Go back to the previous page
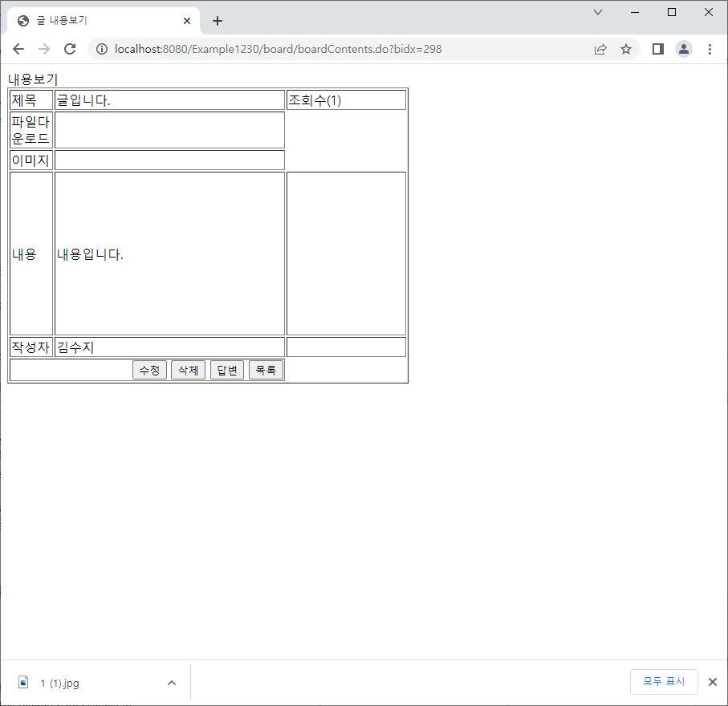Image resolution: width=728 pixels, height=706 pixels. (x=18, y=49)
